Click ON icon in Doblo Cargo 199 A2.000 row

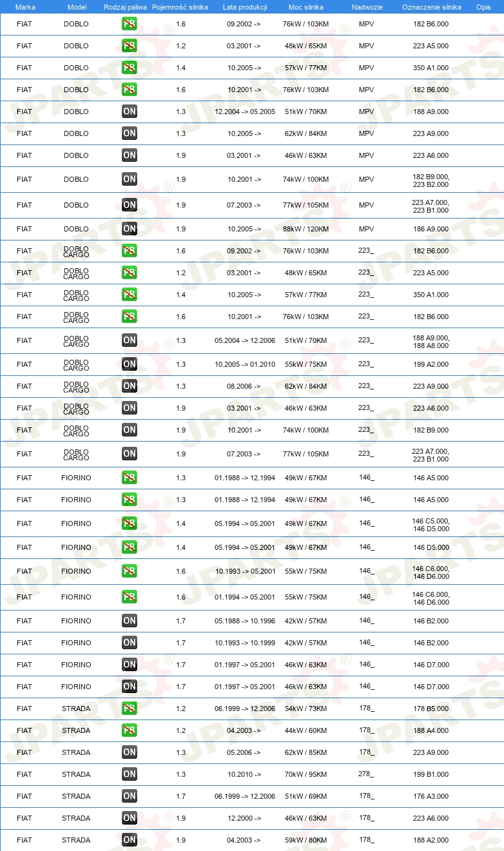[130, 364]
